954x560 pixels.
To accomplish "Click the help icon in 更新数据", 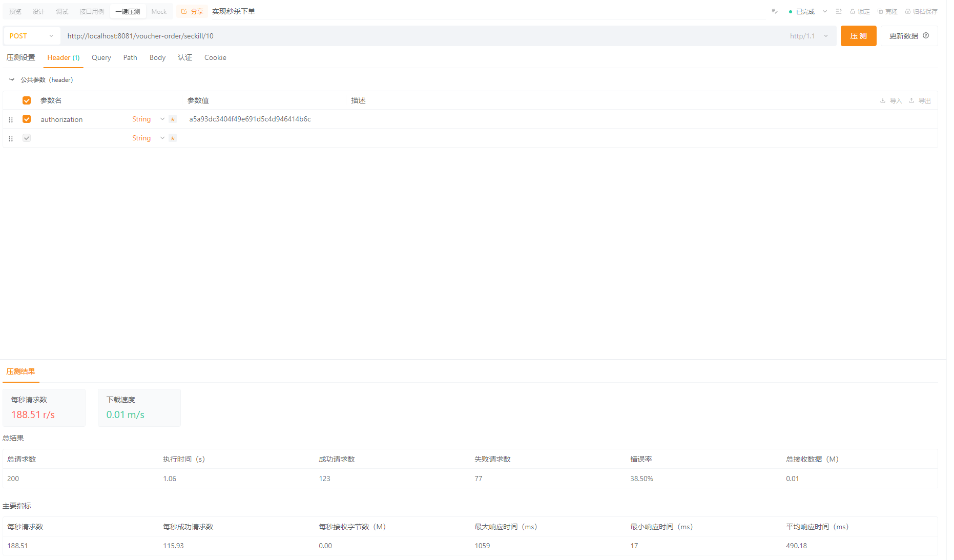I will pos(926,35).
